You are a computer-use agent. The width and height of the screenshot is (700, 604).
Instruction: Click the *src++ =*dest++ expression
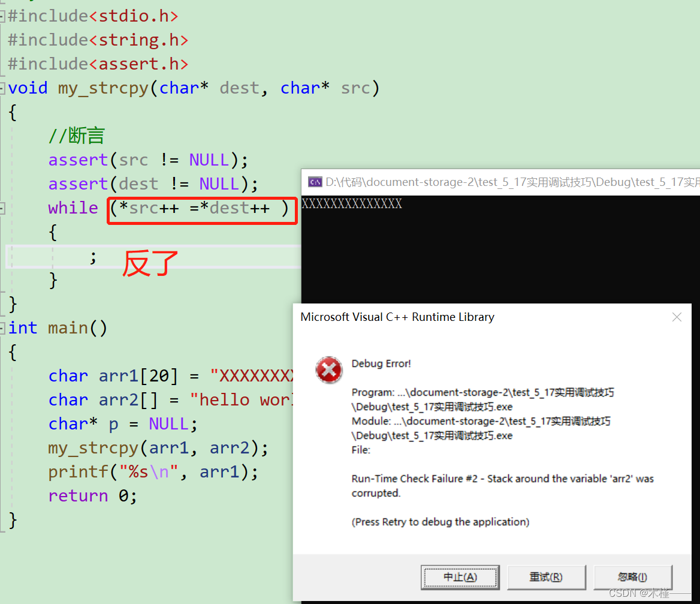coord(200,209)
